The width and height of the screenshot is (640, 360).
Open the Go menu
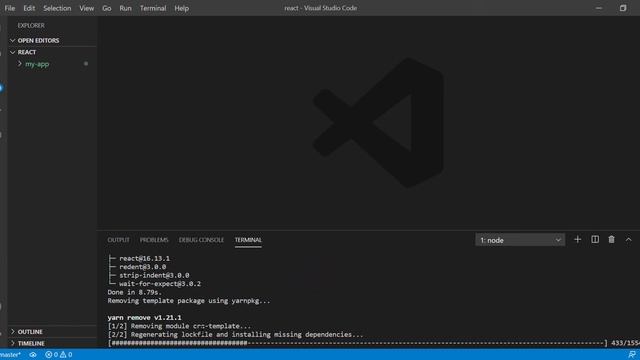pos(107,8)
